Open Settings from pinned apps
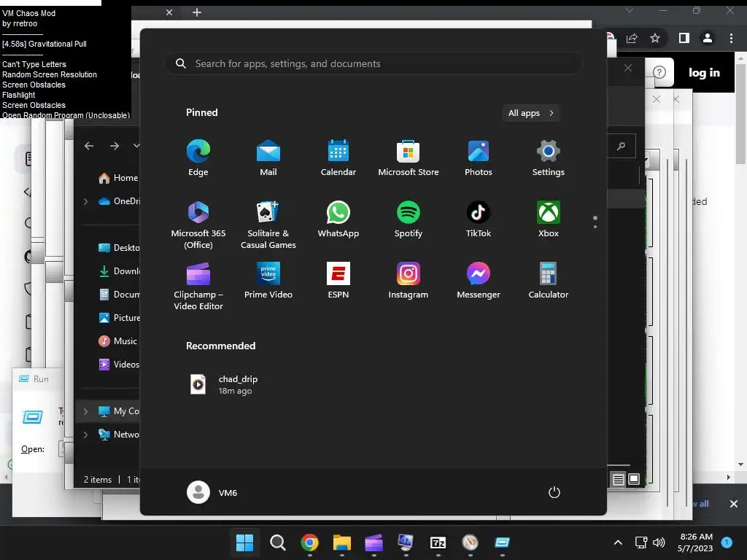The height and width of the screenshot is (560, 747). [549, 158]
